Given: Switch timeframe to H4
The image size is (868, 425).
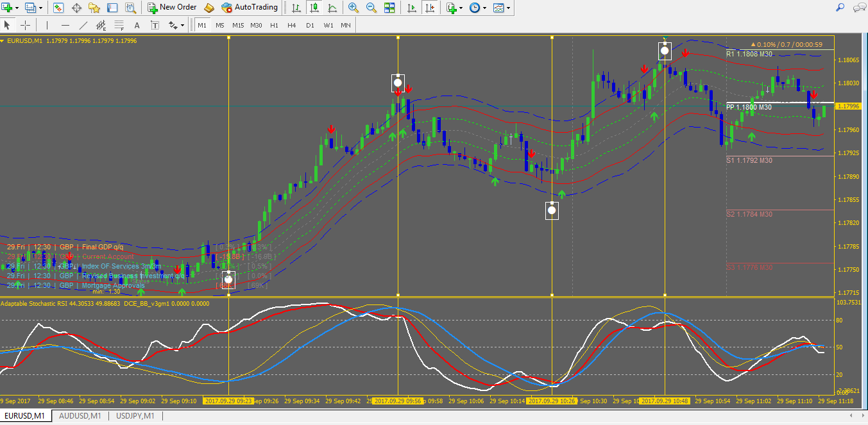Looking at the screenshot, I should [292, 25].
